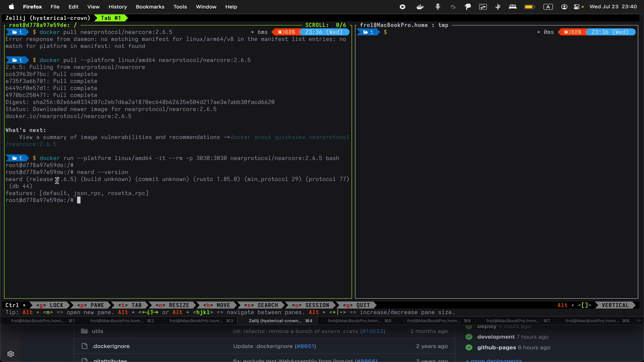Toggle the Alt layout switcher indicator
The width and height of the screenshot is (644, 362).
pos(574,305)
